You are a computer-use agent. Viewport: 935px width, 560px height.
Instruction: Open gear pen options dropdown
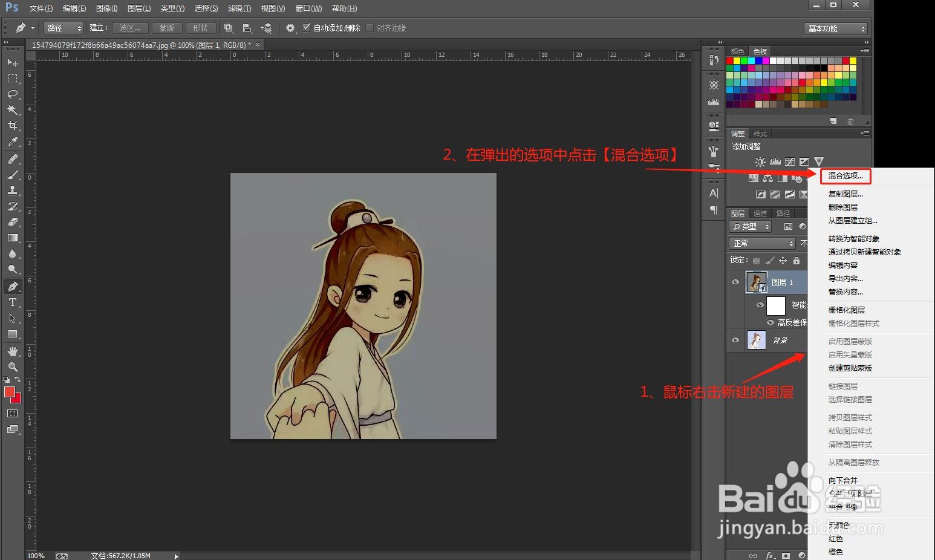click(x=290, y=28)
